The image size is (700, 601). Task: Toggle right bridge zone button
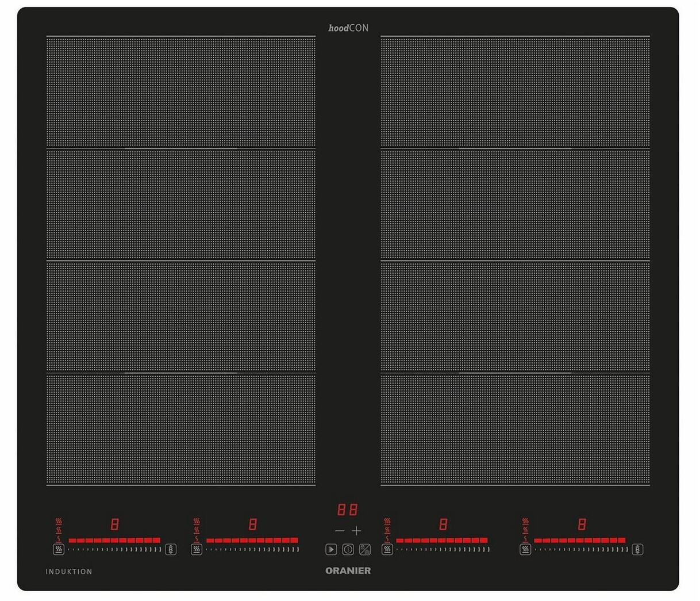click(x=637, y=549)
